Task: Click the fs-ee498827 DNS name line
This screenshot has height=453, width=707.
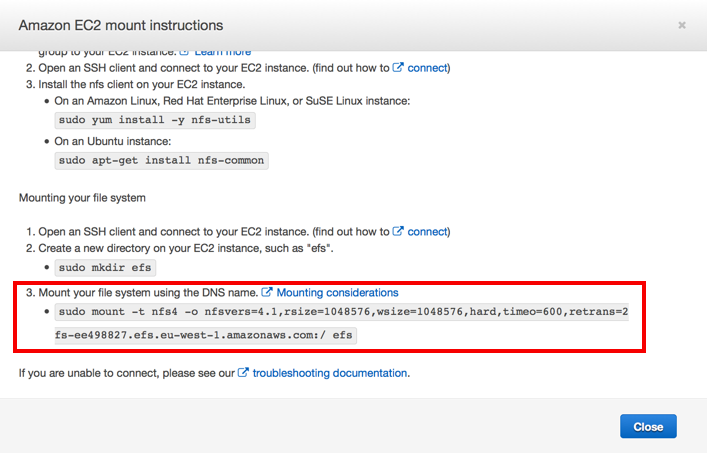Action: (204, 335)
